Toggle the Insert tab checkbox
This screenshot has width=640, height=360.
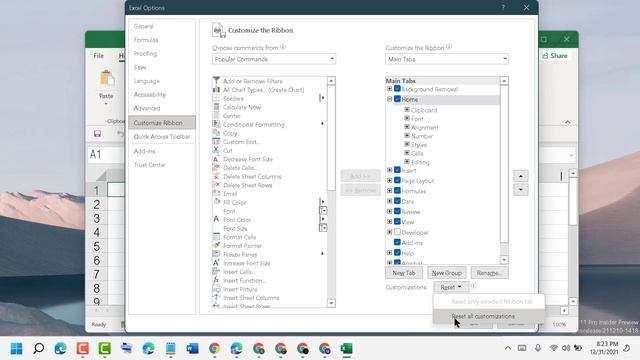coord(397,170)
